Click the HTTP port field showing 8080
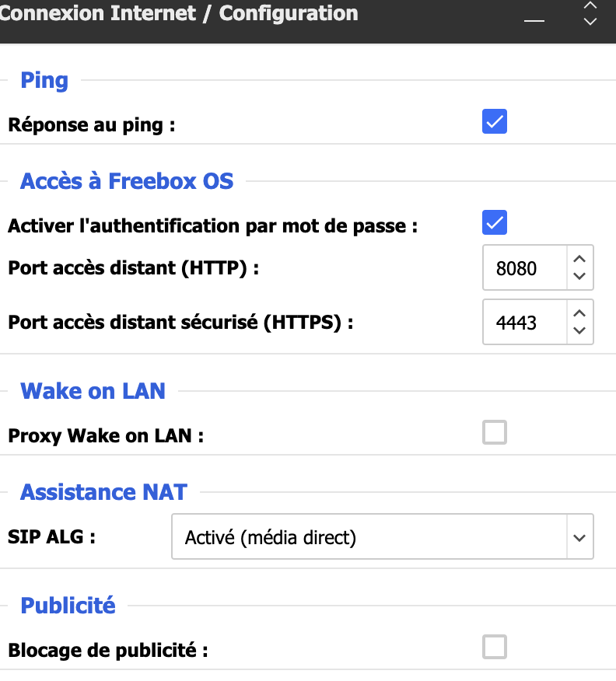The width and height of the screenshot is (616, 681). point(523,268)
